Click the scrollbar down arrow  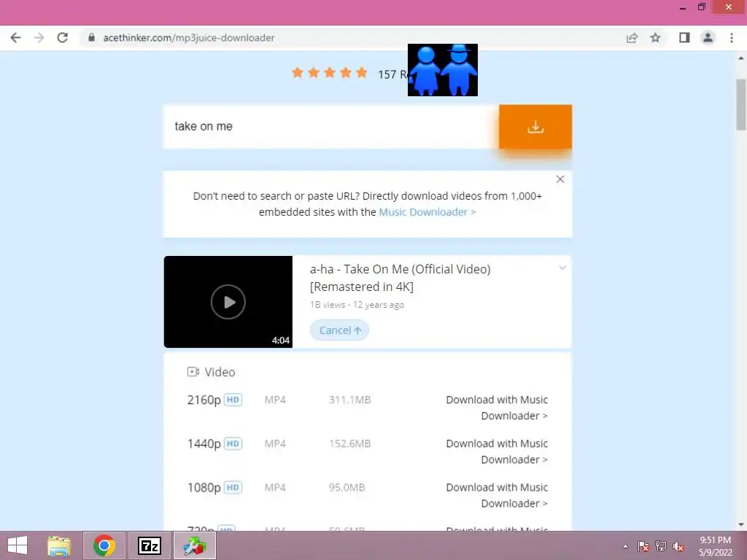pyautogui.click(x=741, y=525)
